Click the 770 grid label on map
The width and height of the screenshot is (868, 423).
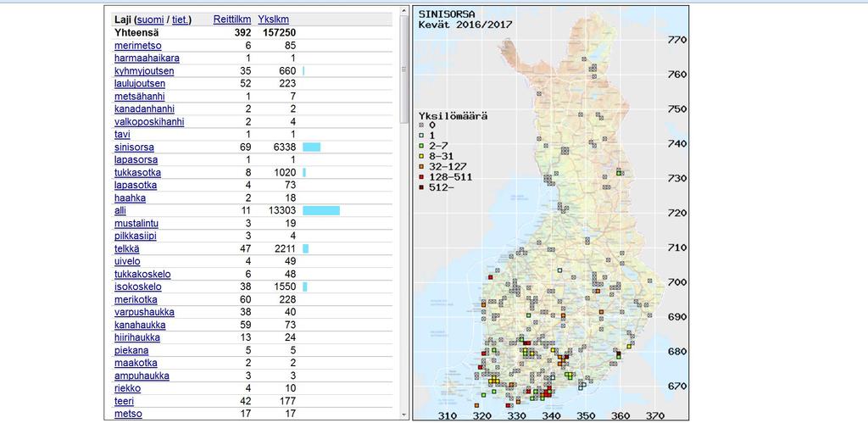point(676,40)
